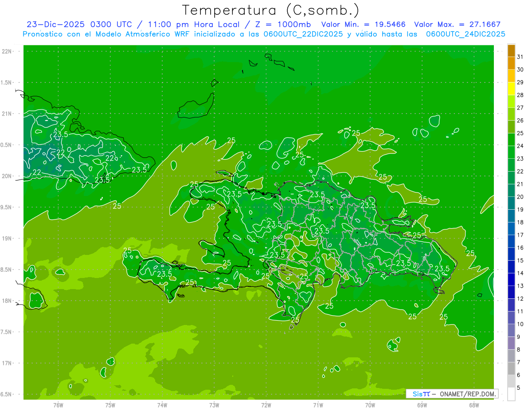Click the longitude axis label '71W'
Viewport: 532px width, 411px height.
click(x=318, y=405)
